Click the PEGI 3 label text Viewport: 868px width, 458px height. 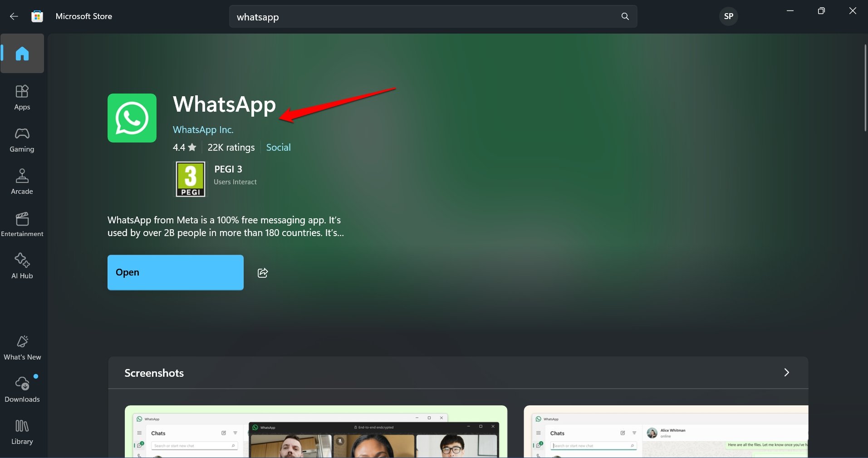(x=228, y=169)
